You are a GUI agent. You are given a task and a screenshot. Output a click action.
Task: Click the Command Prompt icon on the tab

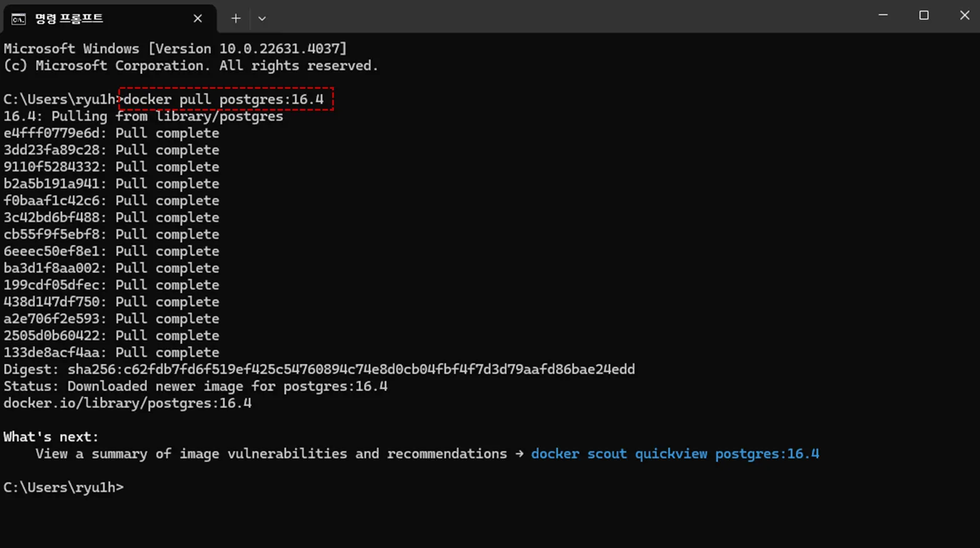point(19,19)
